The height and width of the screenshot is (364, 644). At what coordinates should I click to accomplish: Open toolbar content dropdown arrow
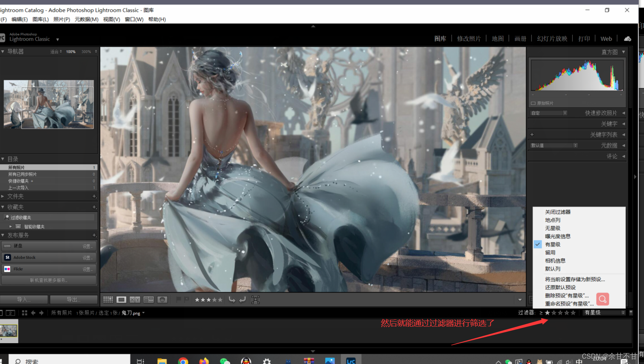pos(520,300)
